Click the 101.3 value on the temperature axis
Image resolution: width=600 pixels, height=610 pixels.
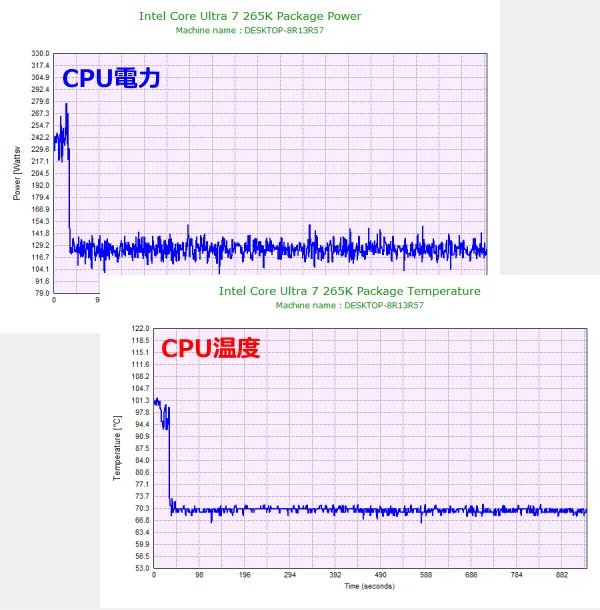coord(140,401)
